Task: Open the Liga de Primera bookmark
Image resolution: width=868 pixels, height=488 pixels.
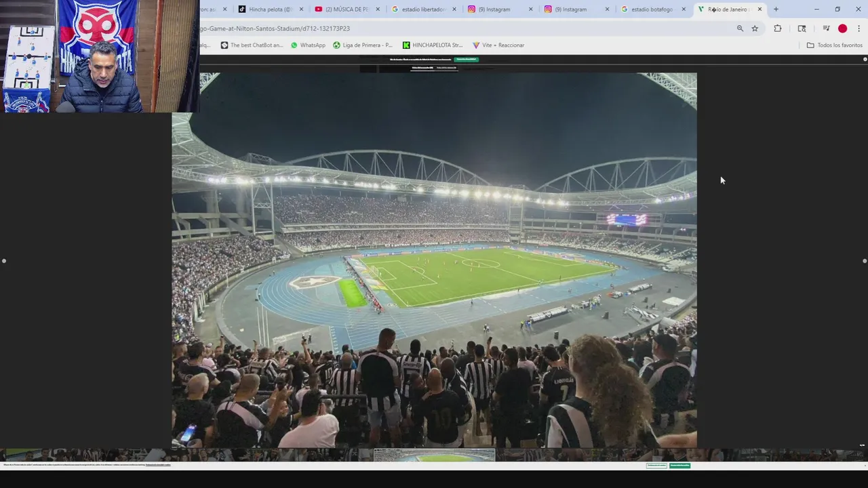Action: (x=362, y=45)
